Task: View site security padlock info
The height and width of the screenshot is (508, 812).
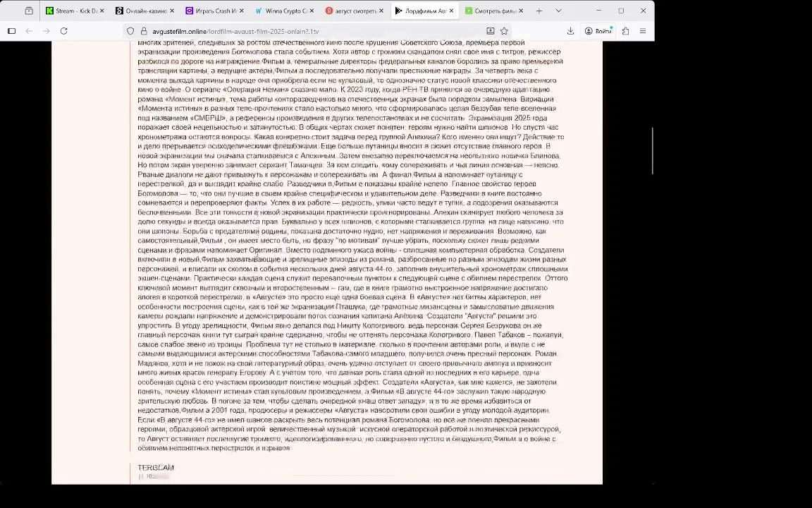Action: [144, 31]
